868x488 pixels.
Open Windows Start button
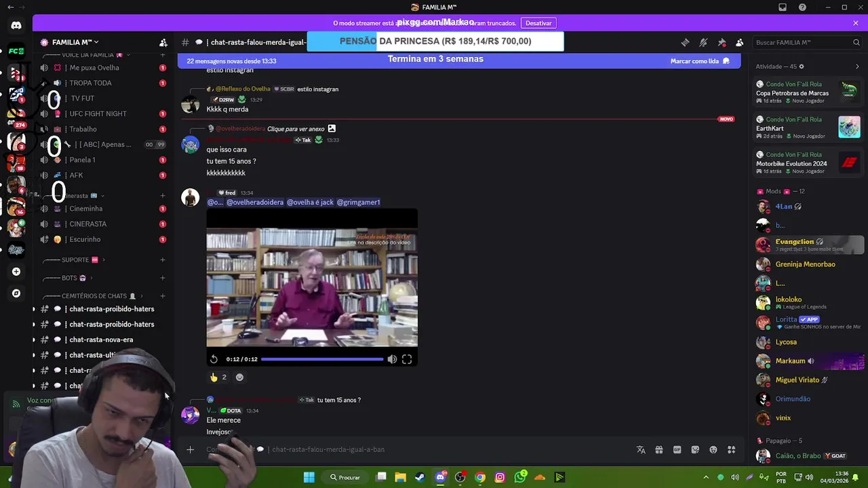[309, 477]
